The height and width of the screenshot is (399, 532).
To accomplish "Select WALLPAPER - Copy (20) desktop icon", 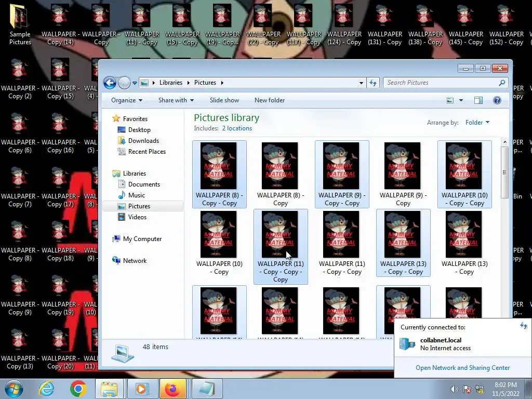I will [60, 350].
